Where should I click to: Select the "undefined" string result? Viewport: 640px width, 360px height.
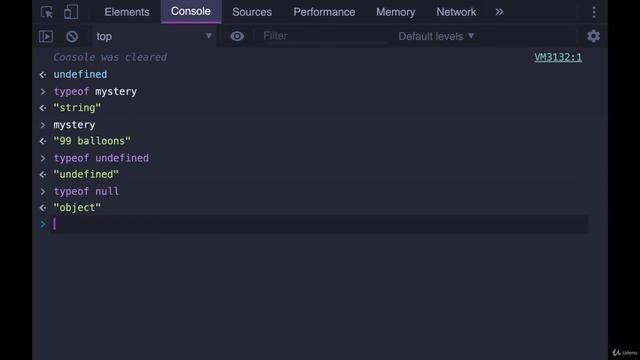coord(86,174)
